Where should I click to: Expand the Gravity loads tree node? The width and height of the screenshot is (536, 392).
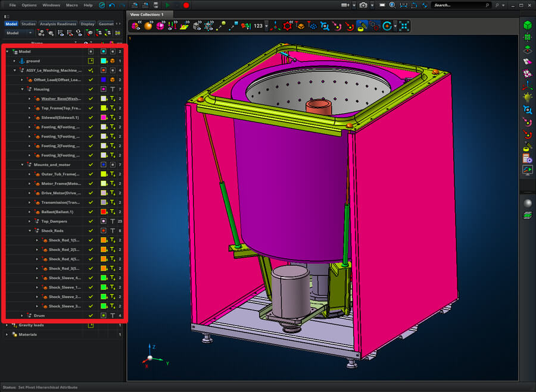pyautogui.click(x=7, y=325)
